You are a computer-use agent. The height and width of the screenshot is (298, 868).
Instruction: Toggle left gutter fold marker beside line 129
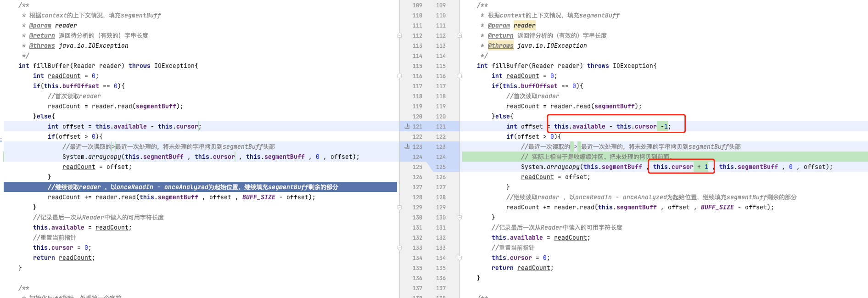[399, 207]
